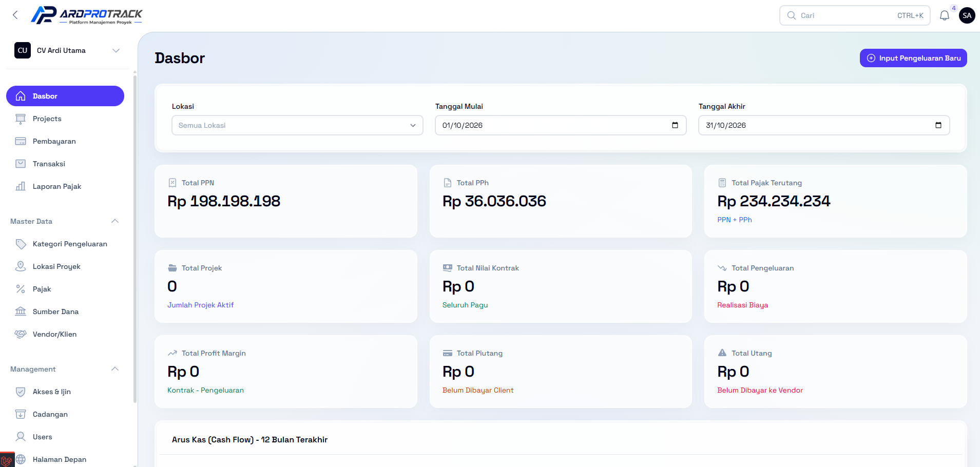Click the Jumlah Projek Aktif caption
The image size is (980, 467).
200,305
